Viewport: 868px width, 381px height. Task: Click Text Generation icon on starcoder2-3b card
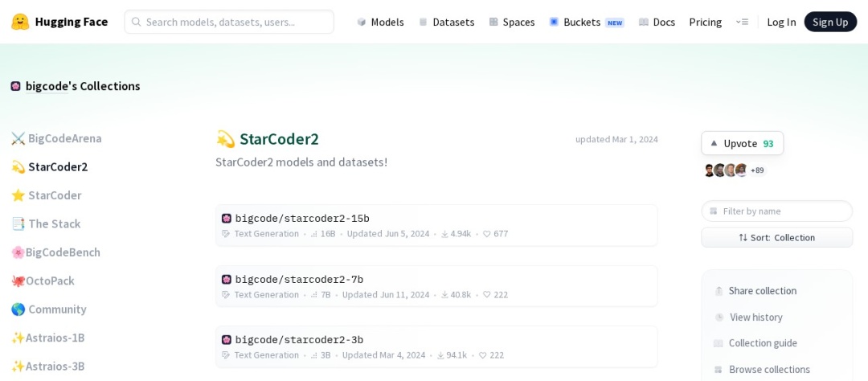[x=226, y=355]
